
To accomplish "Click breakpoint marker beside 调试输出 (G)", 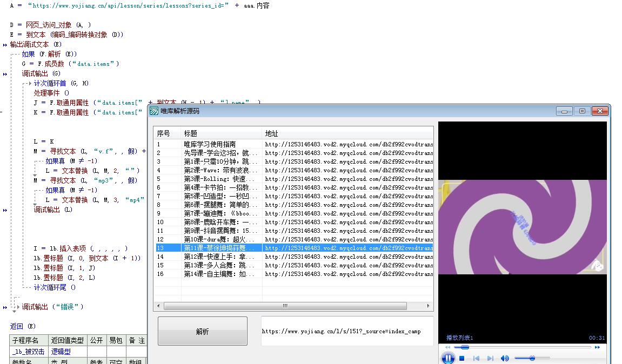I will (x=5, y=74).
